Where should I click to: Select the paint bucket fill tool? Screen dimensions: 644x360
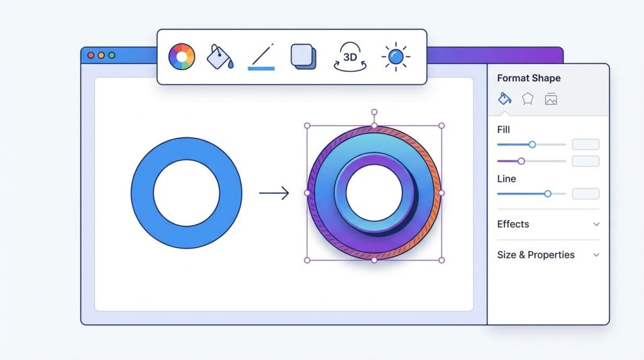(x=220, y=57)
